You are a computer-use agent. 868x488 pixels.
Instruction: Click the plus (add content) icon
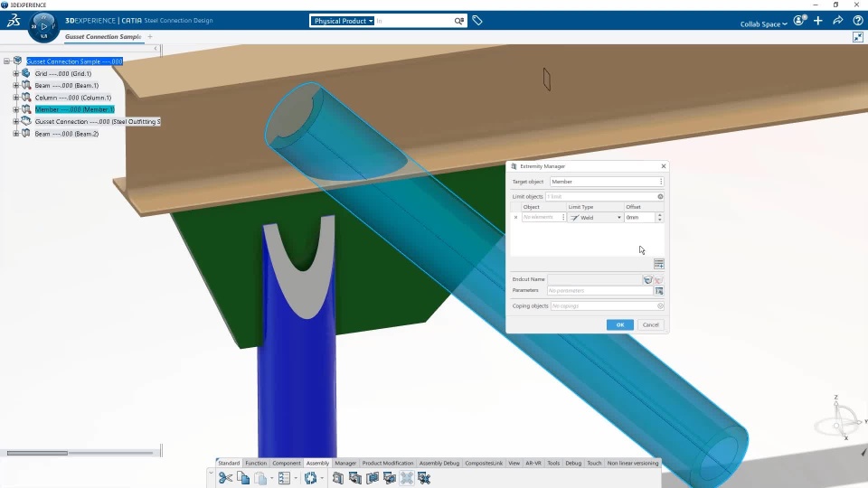818,21
